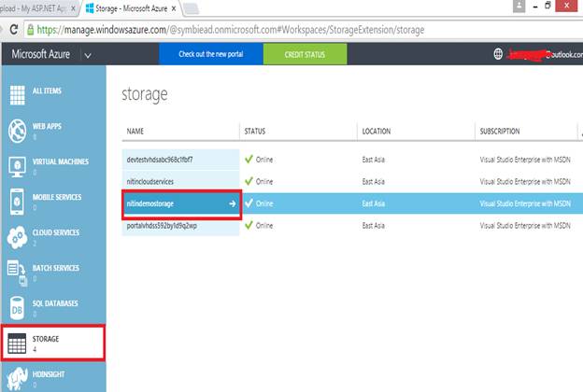
Task: Click the Storage table icon
Action: (x=17, y=343)
